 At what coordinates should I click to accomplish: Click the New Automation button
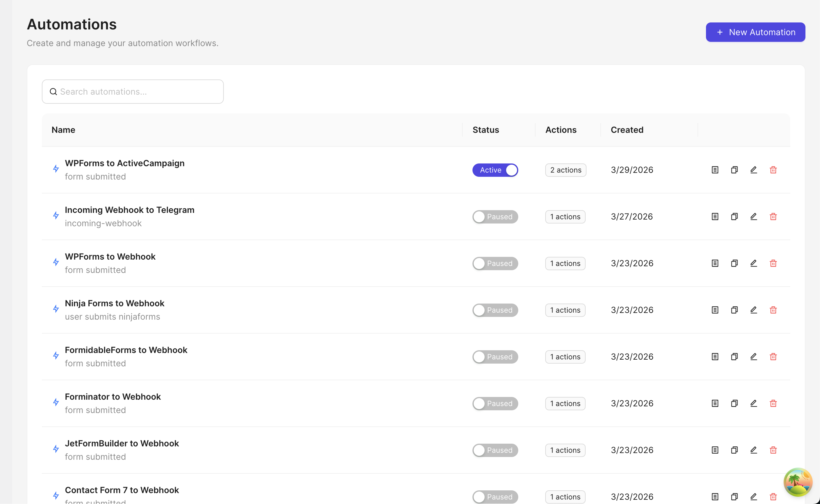pos(755,32)
